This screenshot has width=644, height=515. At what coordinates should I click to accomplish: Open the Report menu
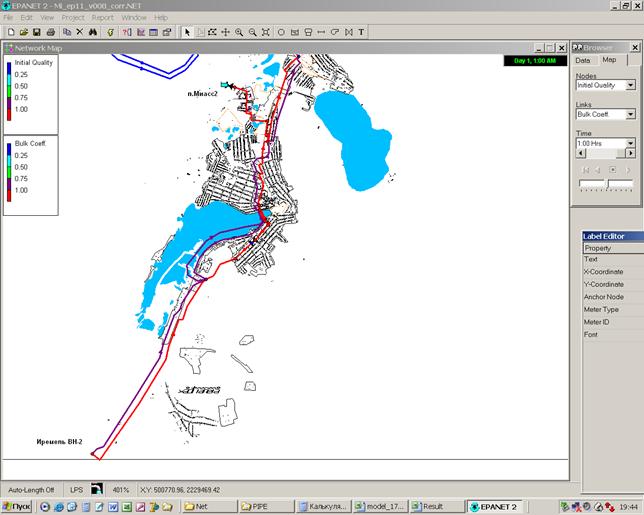[102, 18]
